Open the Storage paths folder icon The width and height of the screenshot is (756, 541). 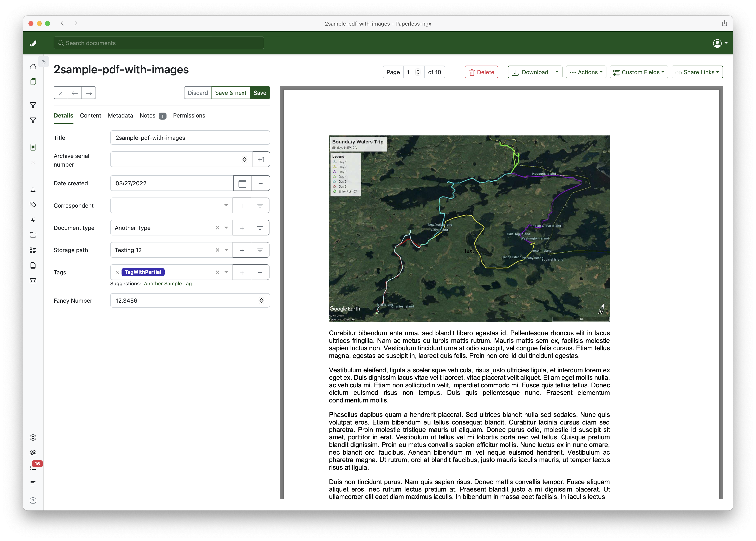33,235
